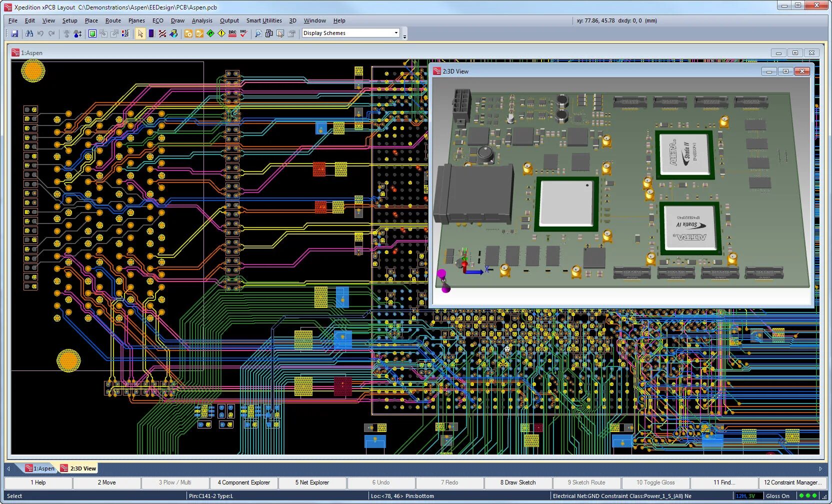Click the magnifier zoom icon in the toolbar

point(258,33)
